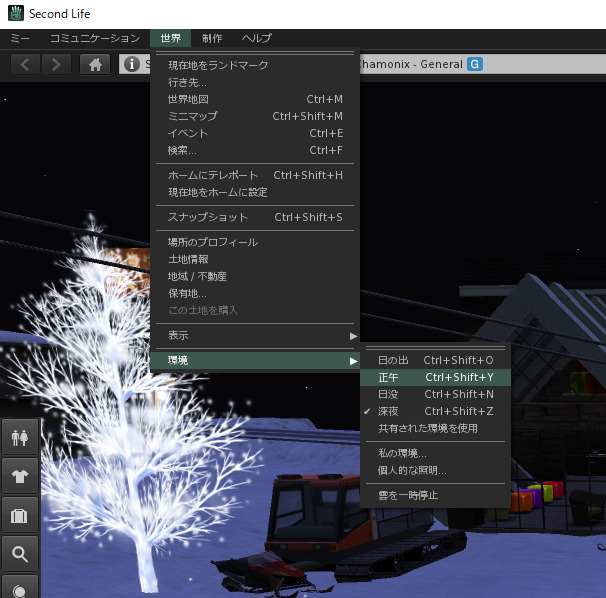Go forward with the right arrow button

click(56, 64)
